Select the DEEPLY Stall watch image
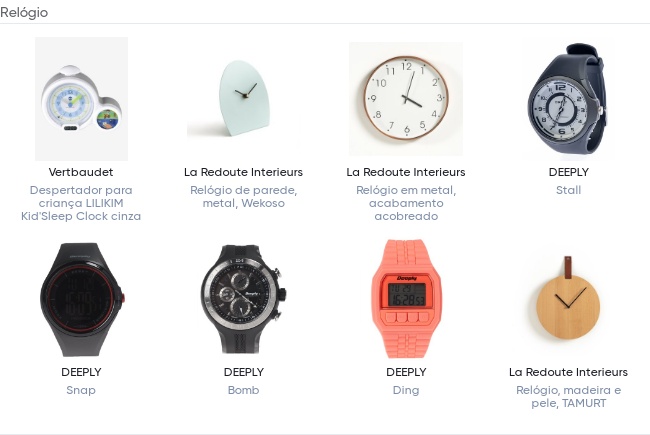 point(568,99)
